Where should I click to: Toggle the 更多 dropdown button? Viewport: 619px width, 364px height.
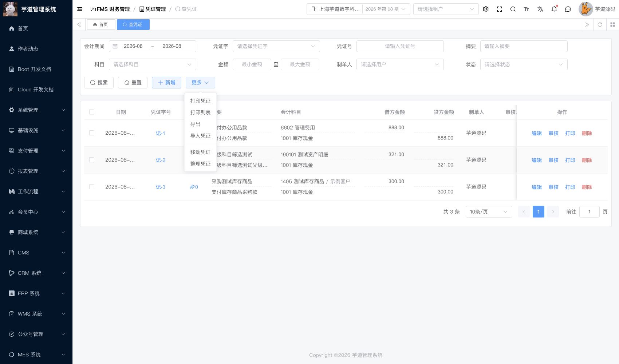pyautogui.click(x=200, y=83)
